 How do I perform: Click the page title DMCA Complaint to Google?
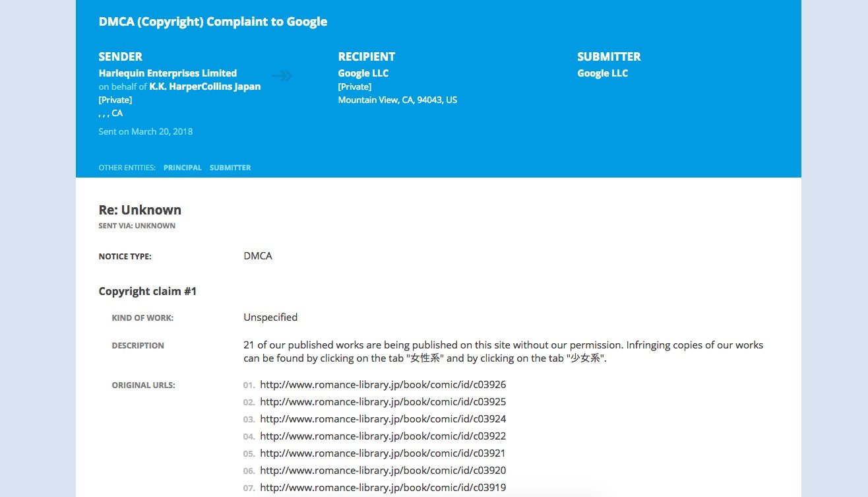[213, 21]
